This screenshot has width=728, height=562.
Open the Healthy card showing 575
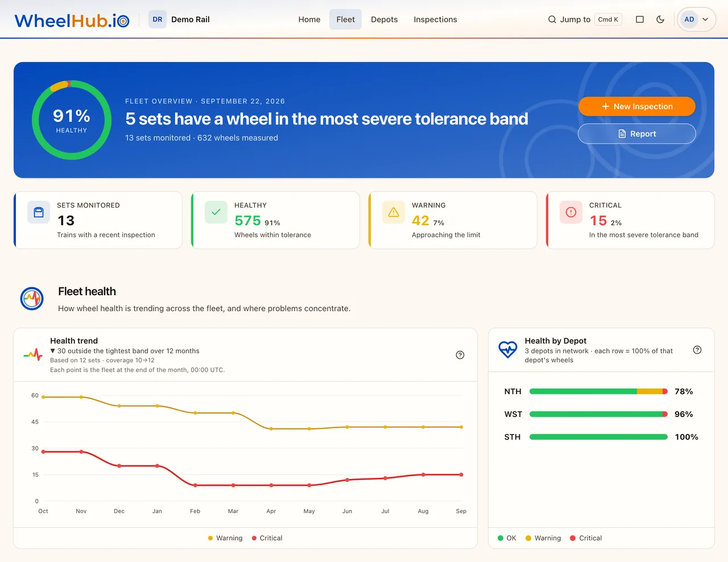(275, 220)
